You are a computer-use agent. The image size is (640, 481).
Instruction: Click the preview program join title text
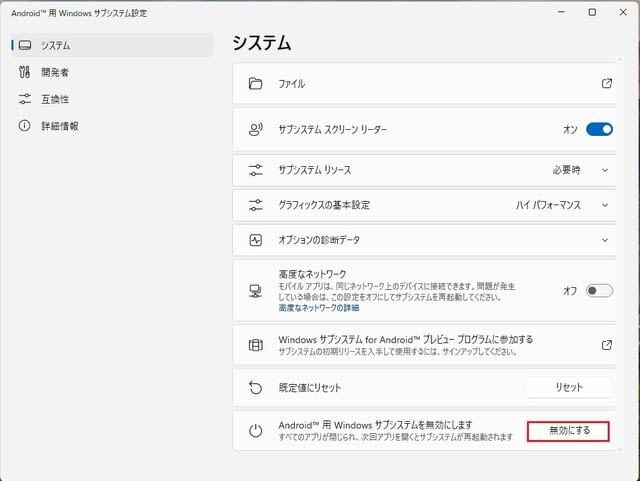tap(406, 340)
